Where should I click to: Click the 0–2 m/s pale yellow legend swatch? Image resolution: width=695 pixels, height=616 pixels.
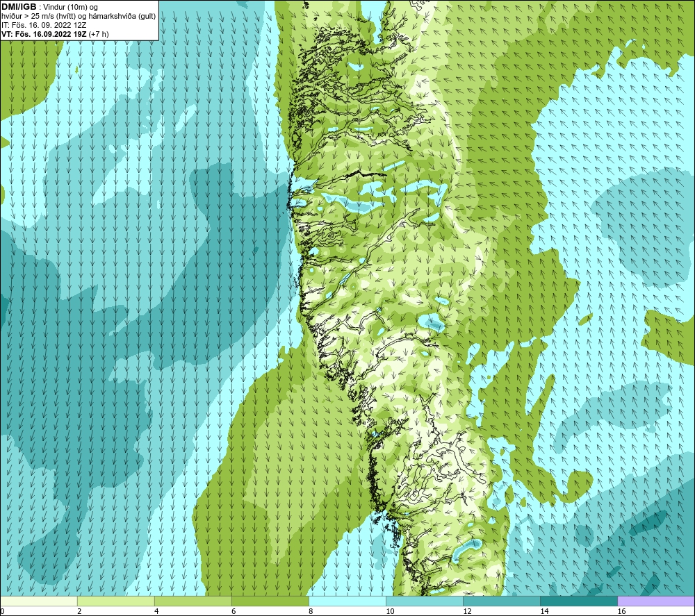tap(38, 601)
